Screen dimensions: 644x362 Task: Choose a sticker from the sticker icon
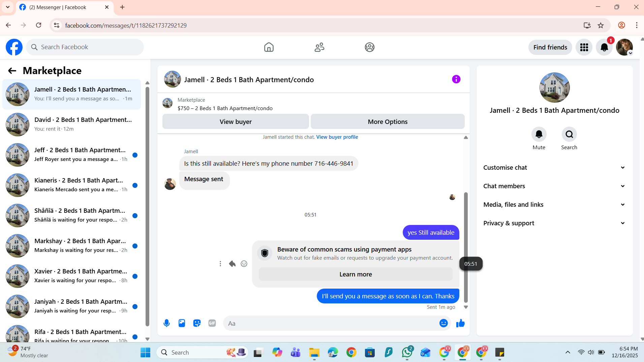click(197, 323)
